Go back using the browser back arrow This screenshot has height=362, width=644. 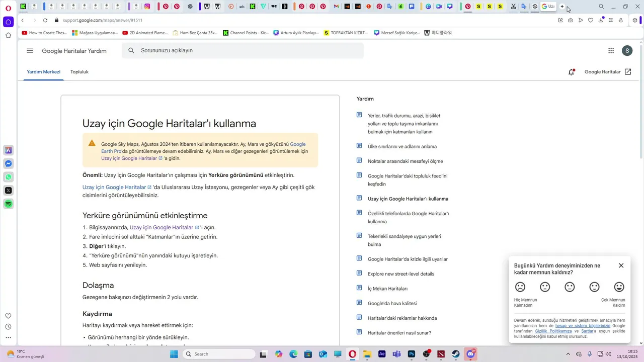click(x=23, y=20)
